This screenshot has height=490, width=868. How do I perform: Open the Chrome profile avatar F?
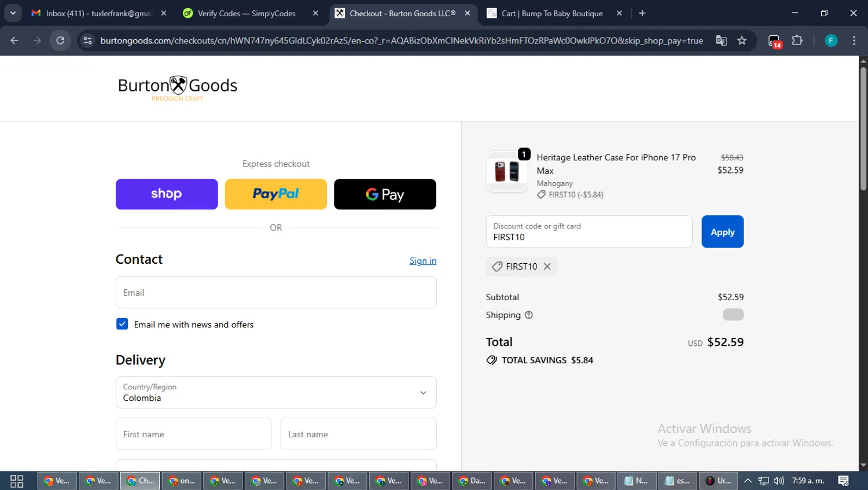831,40
